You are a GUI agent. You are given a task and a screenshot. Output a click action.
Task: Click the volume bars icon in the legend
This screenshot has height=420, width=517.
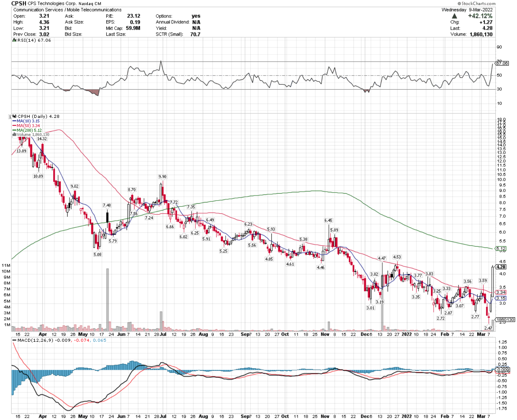pyautogui.click(x=14, y=135)
